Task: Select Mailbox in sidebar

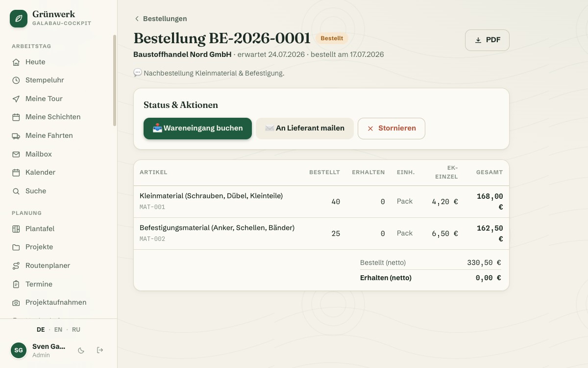Action: (58, 155)
